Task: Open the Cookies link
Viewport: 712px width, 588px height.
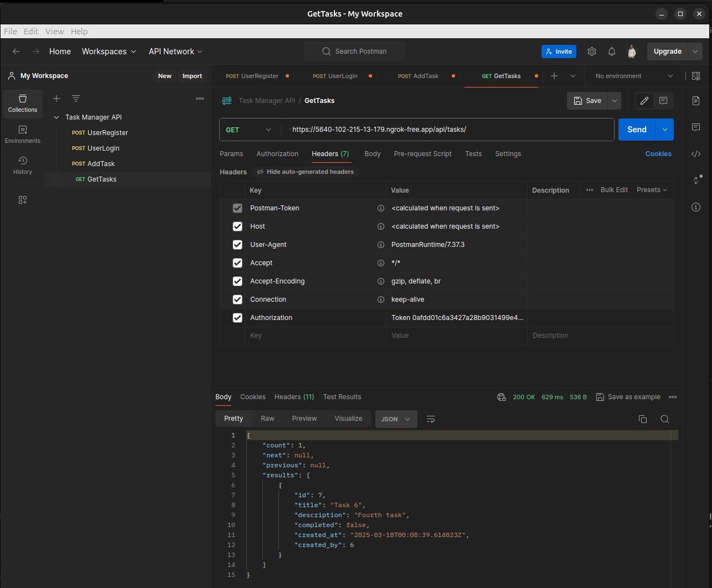Action: (658, 154)
